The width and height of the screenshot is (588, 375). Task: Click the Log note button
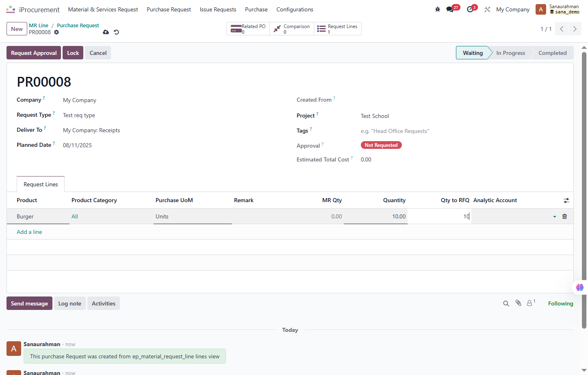pos(70,303)
